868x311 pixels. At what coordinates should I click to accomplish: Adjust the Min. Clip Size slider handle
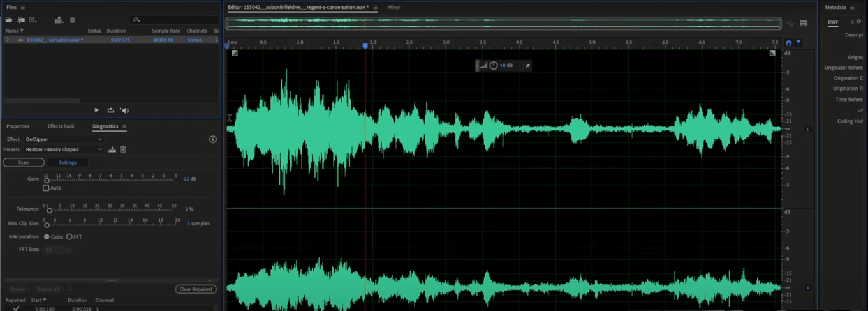point(47,225)
